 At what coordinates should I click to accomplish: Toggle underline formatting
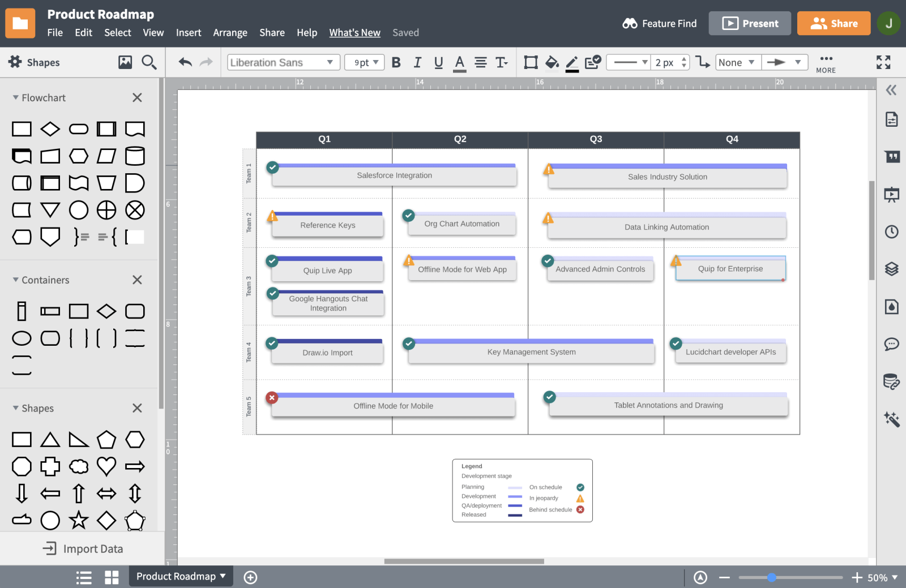tap(438, 62)
